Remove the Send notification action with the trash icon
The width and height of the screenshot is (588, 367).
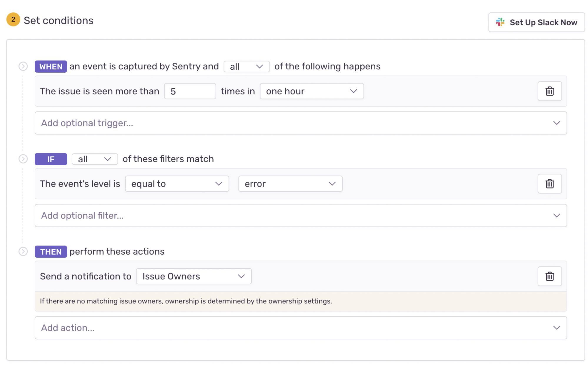[x=549, y=276]
